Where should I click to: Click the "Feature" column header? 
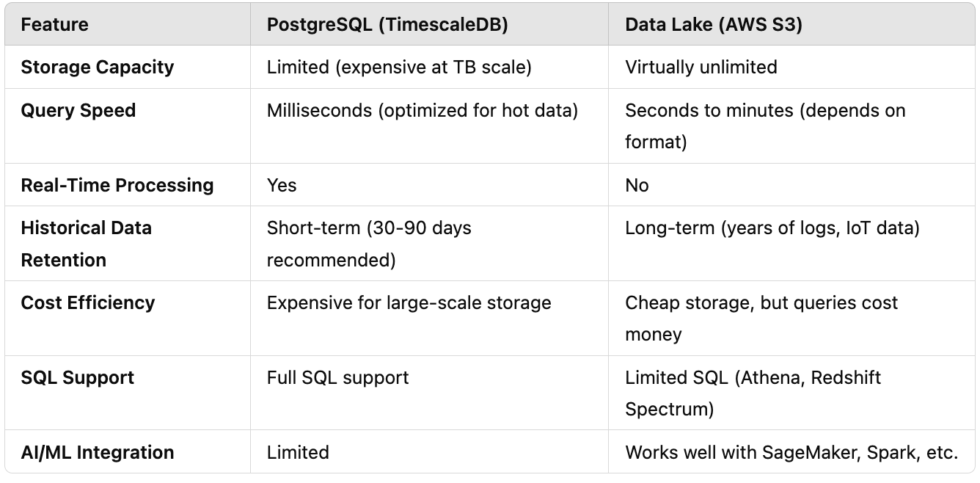point(54,25)
